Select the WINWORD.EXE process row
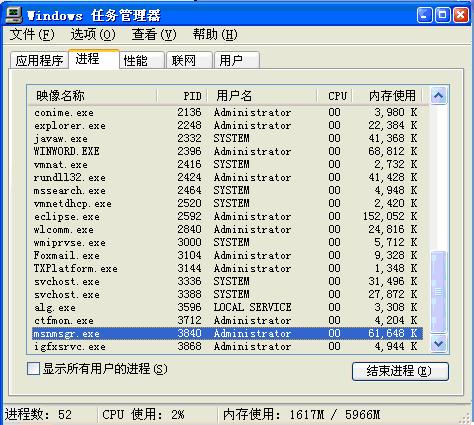 coord(228,151)
